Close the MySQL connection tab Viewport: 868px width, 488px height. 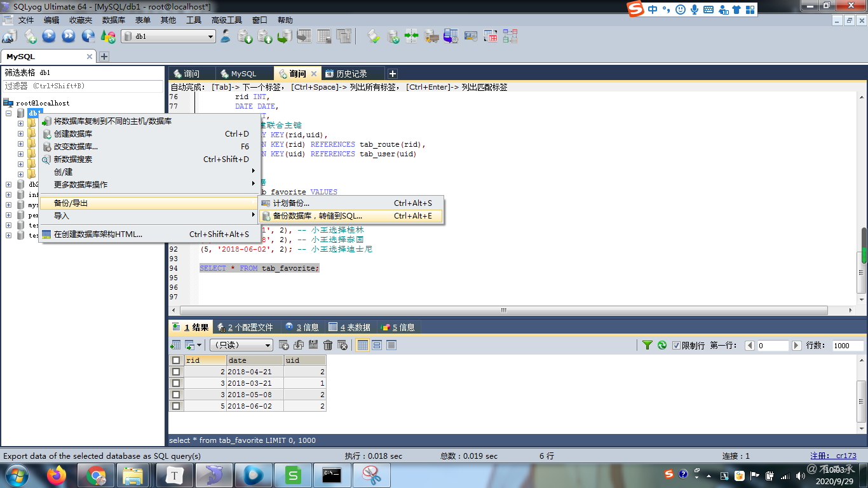click(x=90, y=57)
